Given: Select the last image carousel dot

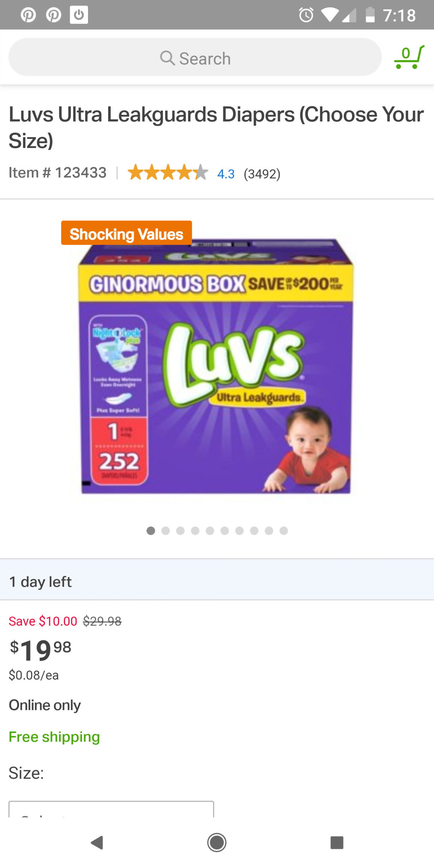Looking at the screenshot, I should (x=284, y=531).
